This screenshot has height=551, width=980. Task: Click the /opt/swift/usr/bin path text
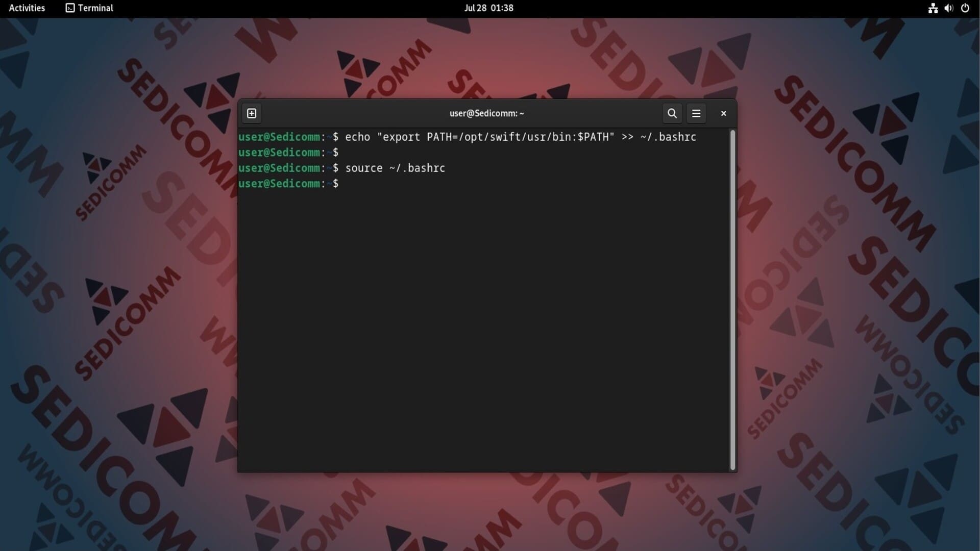click(517, 137)
